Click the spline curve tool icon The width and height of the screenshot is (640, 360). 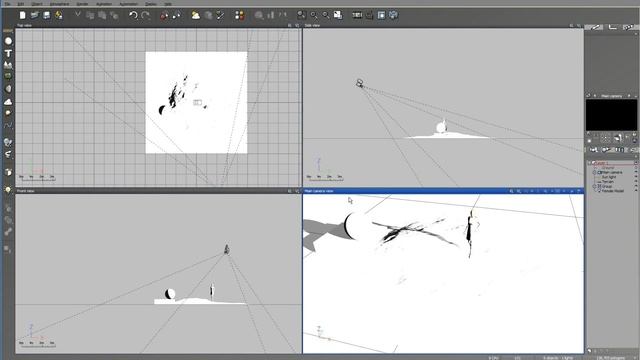[x=8, y=125]
